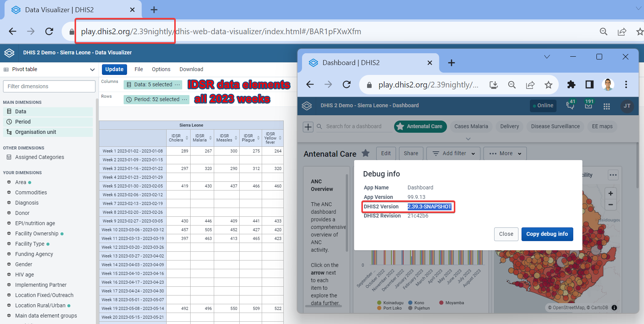Zoom icon in the back window address bar
The width and height of the screenshot is (644, 324).
pyautogui.click(x=603, y=32)
